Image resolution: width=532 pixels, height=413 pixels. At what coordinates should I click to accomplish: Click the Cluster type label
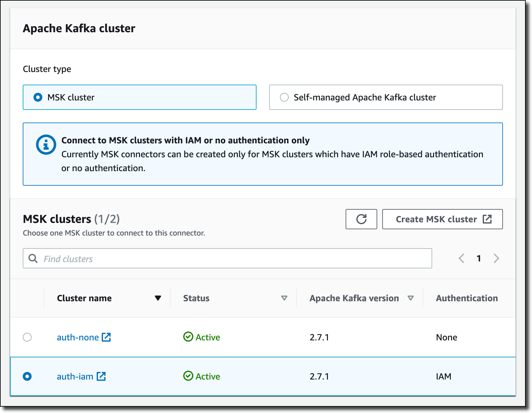point(47,69)
